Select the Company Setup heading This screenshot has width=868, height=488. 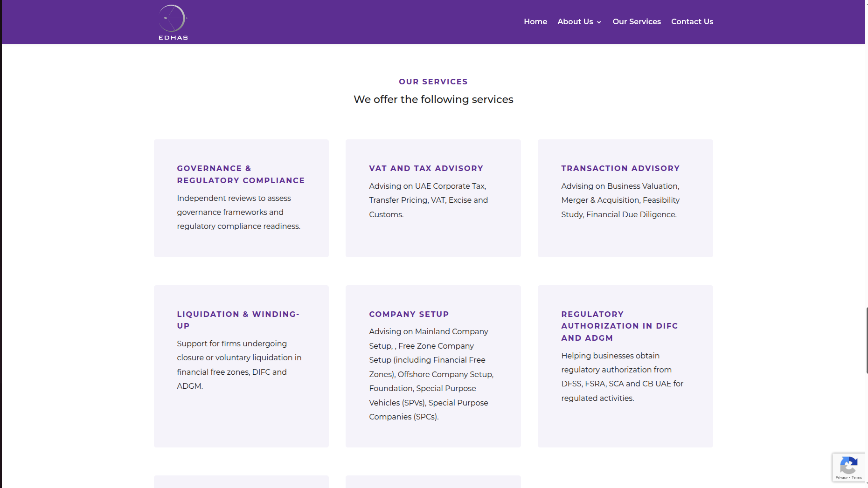tap(409, 314)
